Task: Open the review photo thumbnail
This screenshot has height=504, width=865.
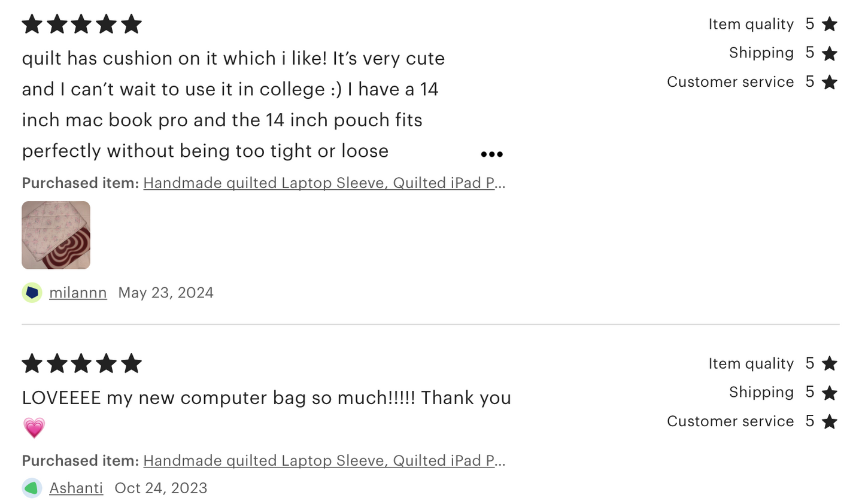Action: [x=56, y=235]
